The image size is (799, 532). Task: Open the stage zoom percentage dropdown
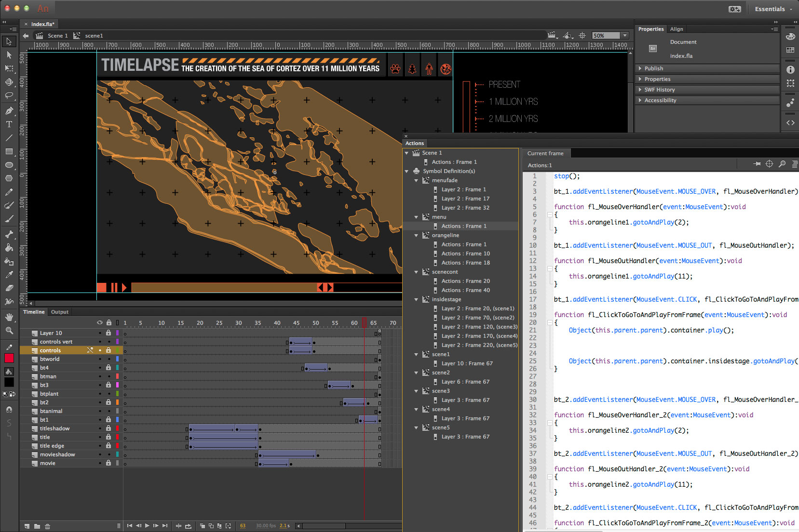[x=625, y=36]
